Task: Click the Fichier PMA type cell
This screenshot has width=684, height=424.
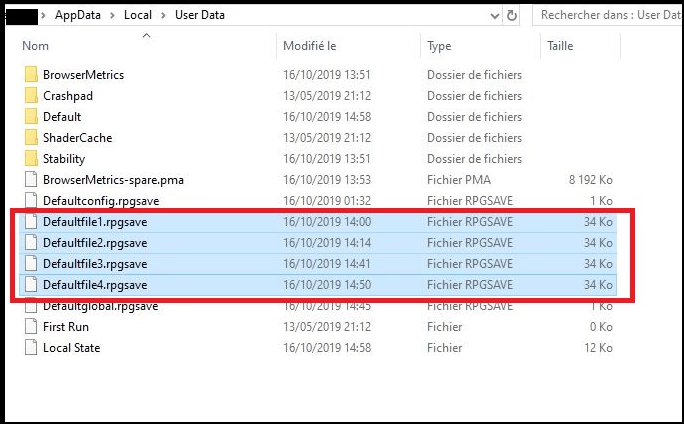Action: point(459,179)
